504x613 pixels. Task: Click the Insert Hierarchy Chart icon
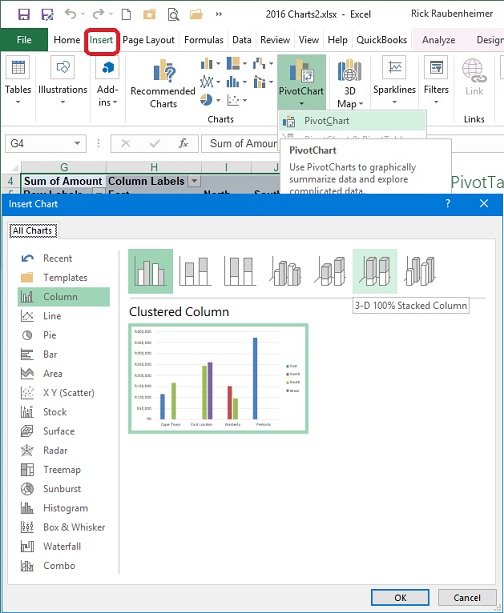coord(233,63)
